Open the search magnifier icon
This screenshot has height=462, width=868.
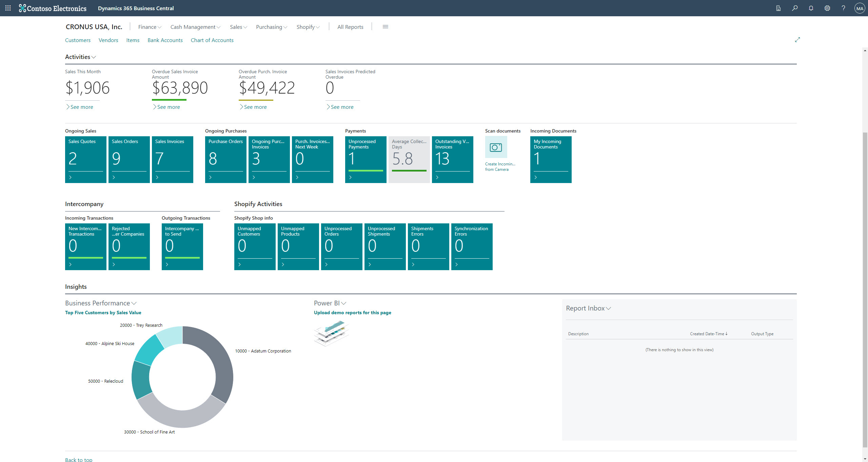click(x=795, y=8)
